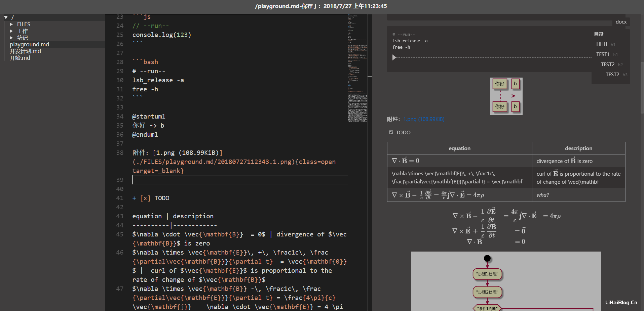This screenshot has height=311, width=644.
Task: Open the FILES folder
Action: point(24,25)
